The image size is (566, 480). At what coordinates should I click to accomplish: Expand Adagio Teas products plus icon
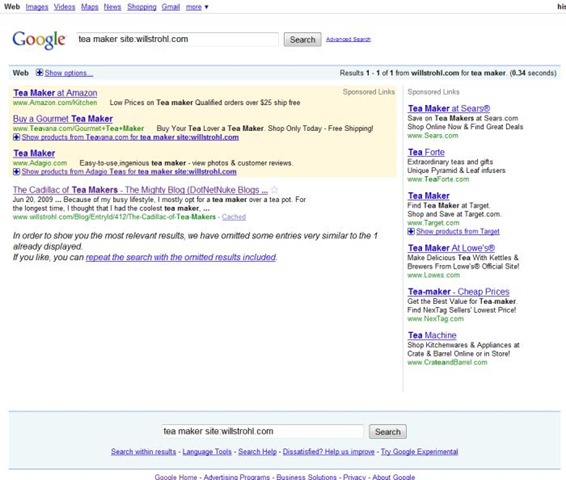coord(16,171)
